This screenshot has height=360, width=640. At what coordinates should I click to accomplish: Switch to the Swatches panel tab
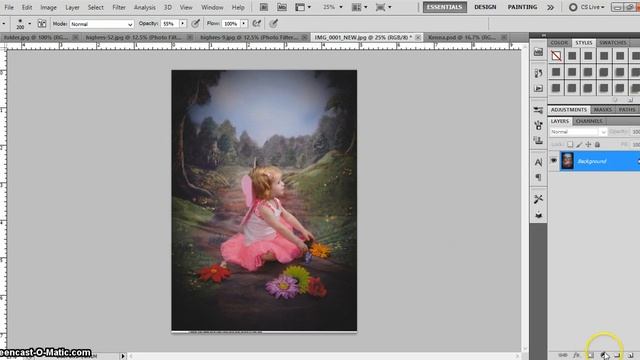[x=613, y=42]
